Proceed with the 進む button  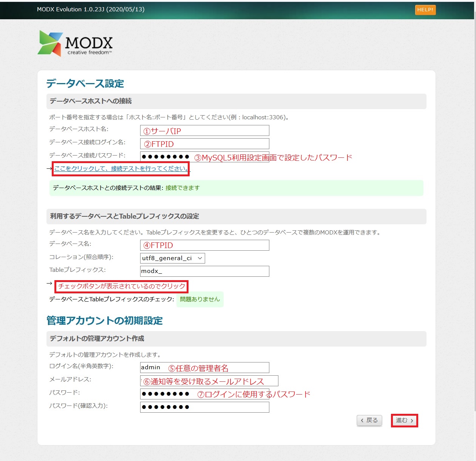tap(404, 420)
